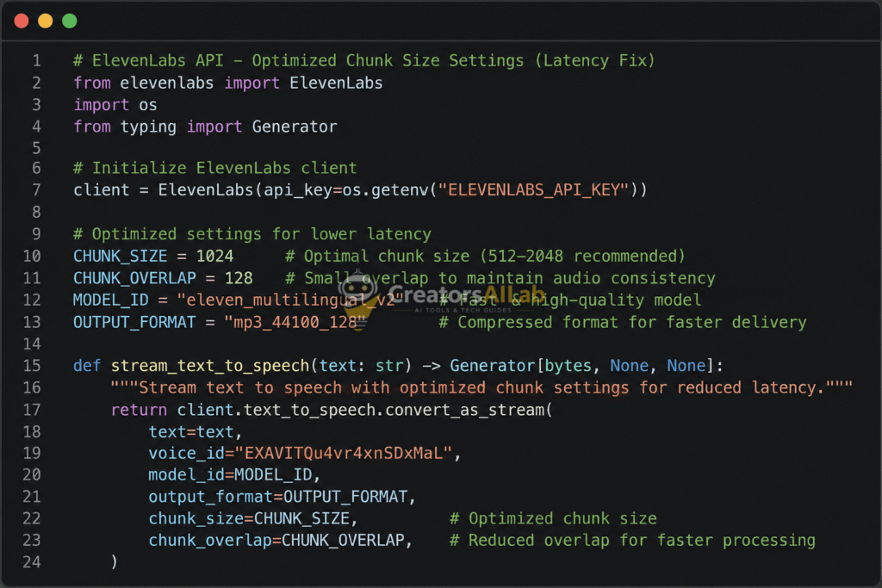Screen dimensions: 882x588
Task: Click '# Small overlap to maintain audio consistency' comment
Action: [x=500, y=278]
